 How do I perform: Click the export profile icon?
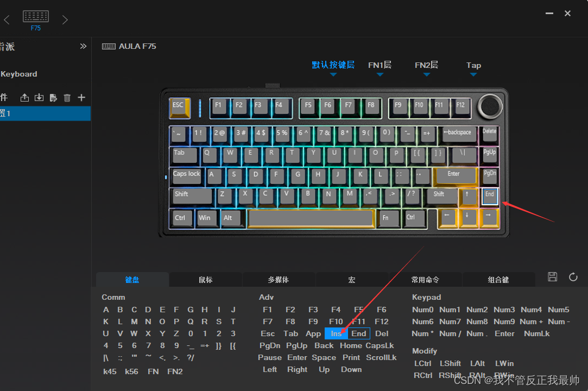24,98
